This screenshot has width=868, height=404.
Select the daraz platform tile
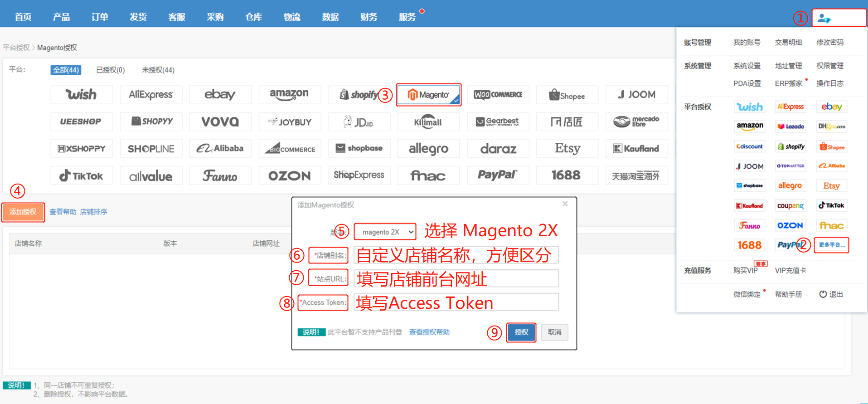click(x=498, y=148)
